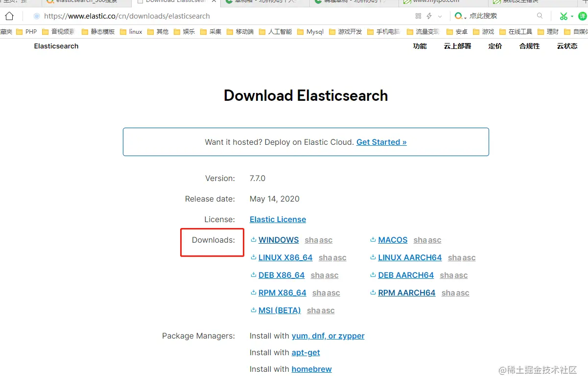Open the sha link next to WINDOWS
Screen dimensions: 588x386
coord(311,240)
